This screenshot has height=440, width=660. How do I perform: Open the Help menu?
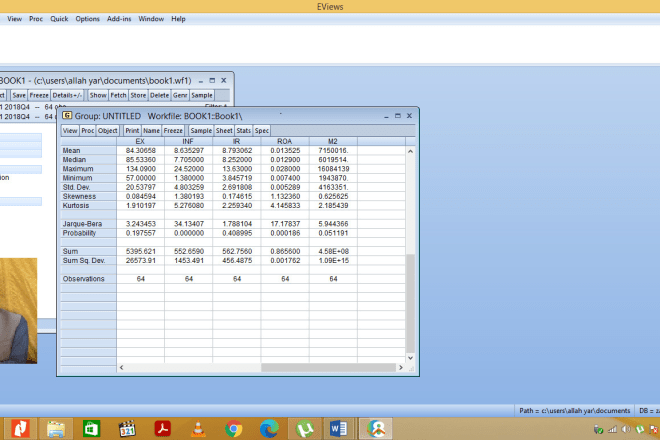178,19
